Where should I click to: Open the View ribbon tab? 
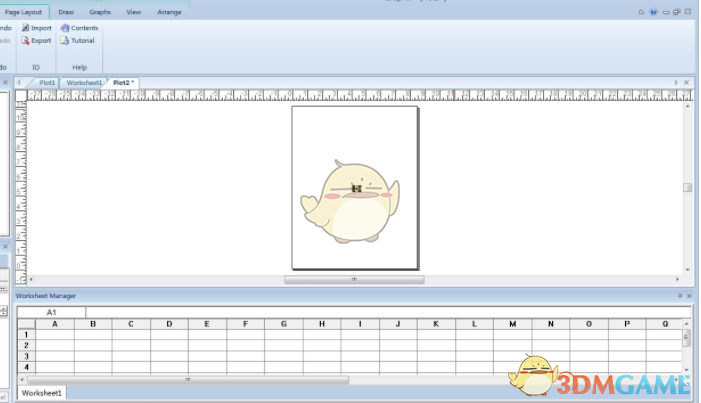point(134,12)
